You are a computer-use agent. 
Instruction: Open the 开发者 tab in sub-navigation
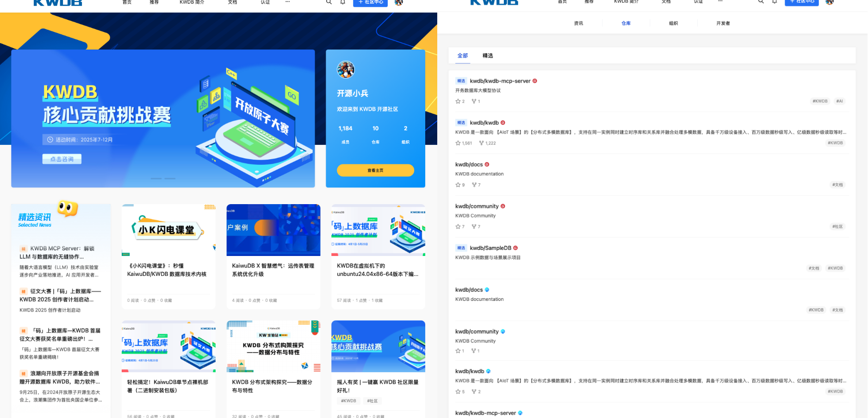tap(723, 23)
